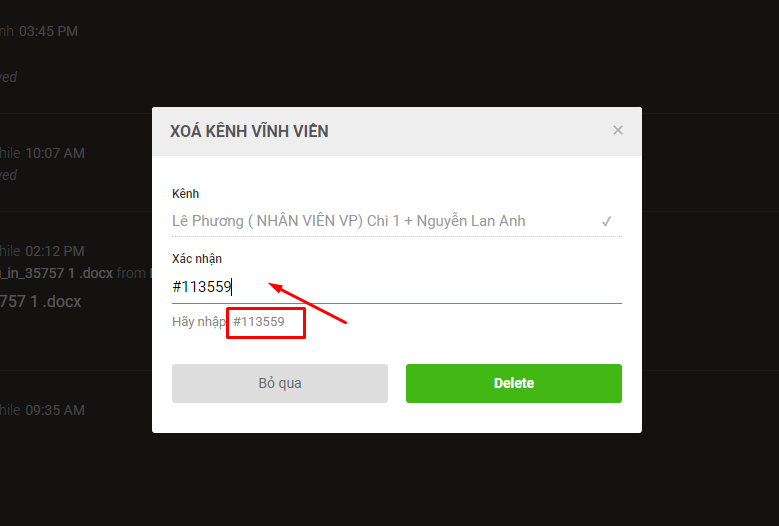Select the 757 1 .docx attachment name
The width and height of the screenshot is (779, 526).
[40, 301]
